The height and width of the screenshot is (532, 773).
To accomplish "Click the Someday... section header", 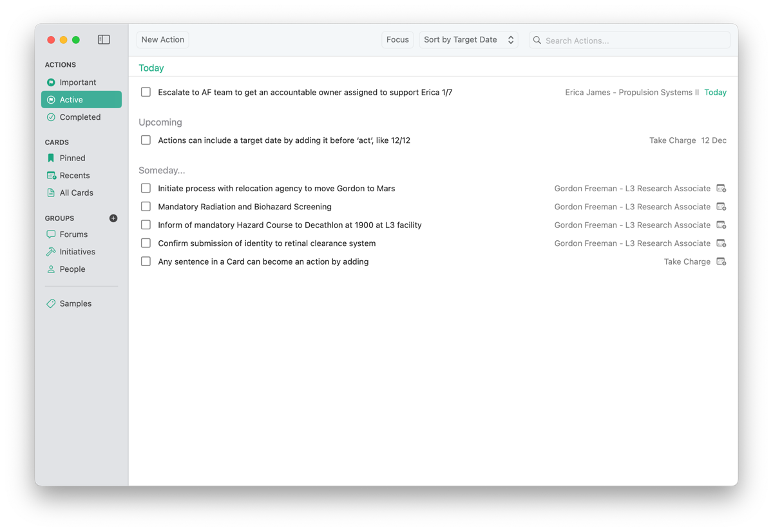I will coord(162,170).
